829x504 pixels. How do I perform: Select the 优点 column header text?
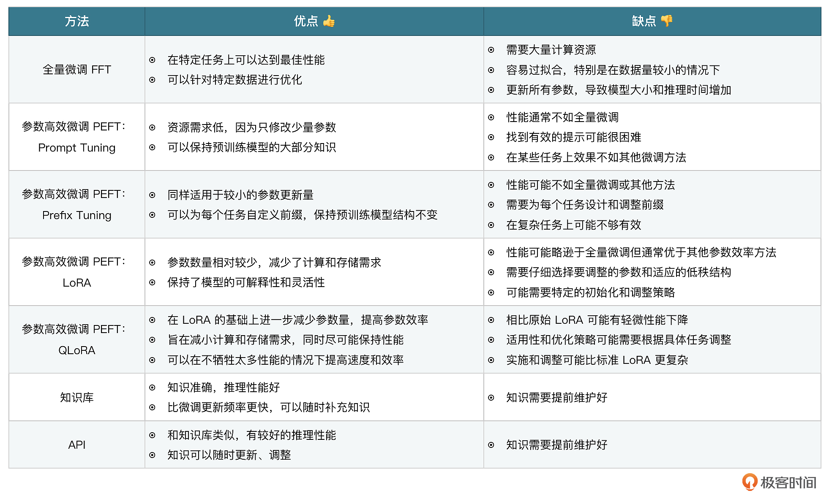pos(305,21)
